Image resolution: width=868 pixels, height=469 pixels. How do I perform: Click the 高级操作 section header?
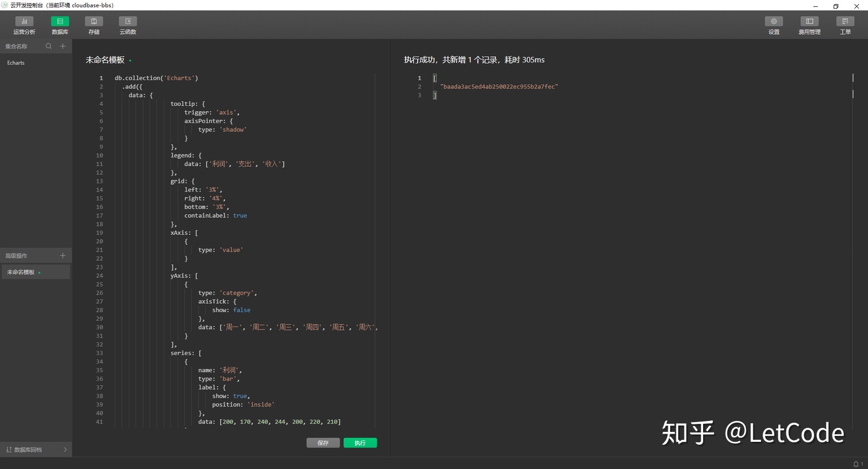[x=16, y=255]
